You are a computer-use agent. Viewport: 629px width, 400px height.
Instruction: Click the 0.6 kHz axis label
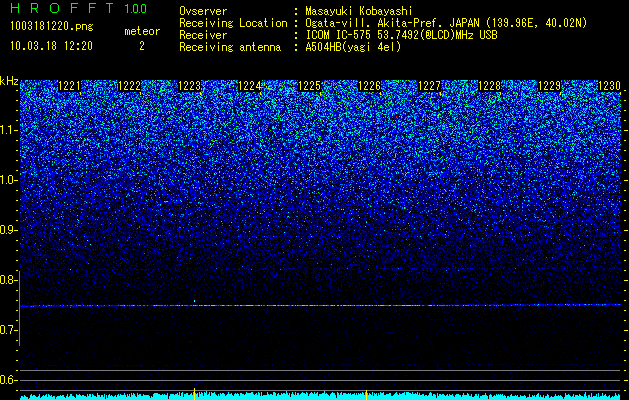(8, 380)
